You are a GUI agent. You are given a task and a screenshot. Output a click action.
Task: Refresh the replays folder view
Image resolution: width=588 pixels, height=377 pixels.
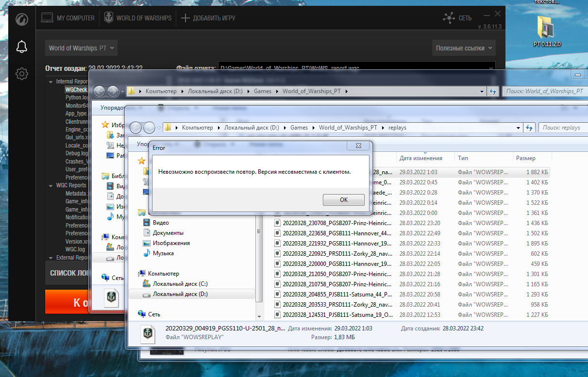coord(530,128)
